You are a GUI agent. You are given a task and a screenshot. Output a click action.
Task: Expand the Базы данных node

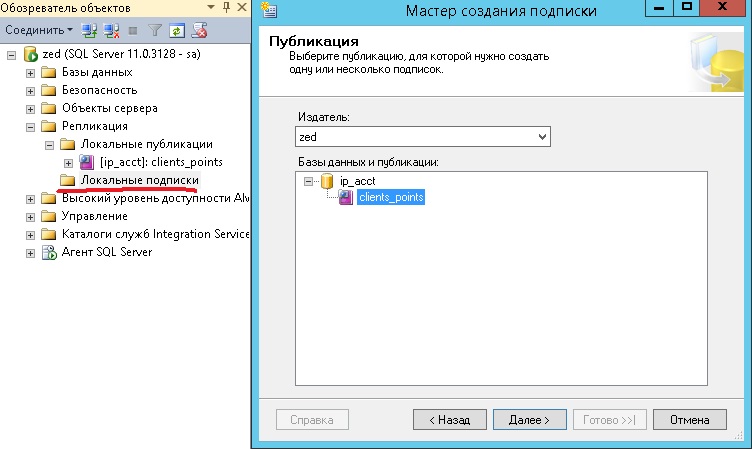(x=30, y=73)
